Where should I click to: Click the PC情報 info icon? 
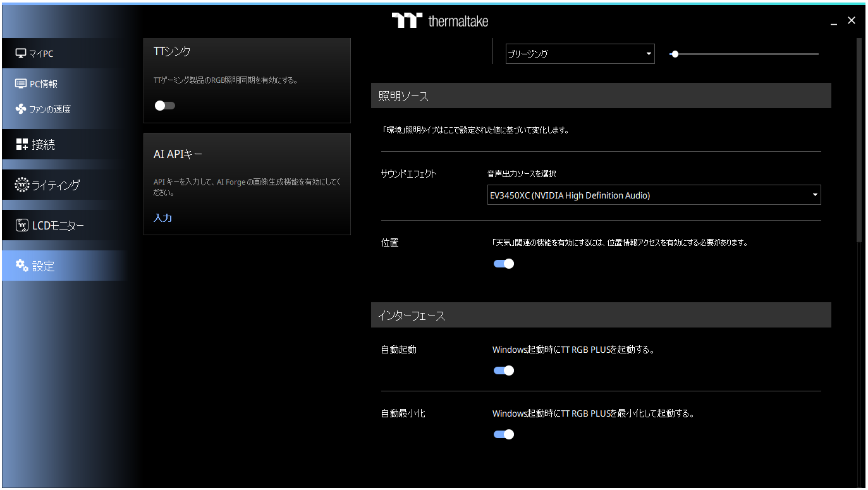point(21,84)
